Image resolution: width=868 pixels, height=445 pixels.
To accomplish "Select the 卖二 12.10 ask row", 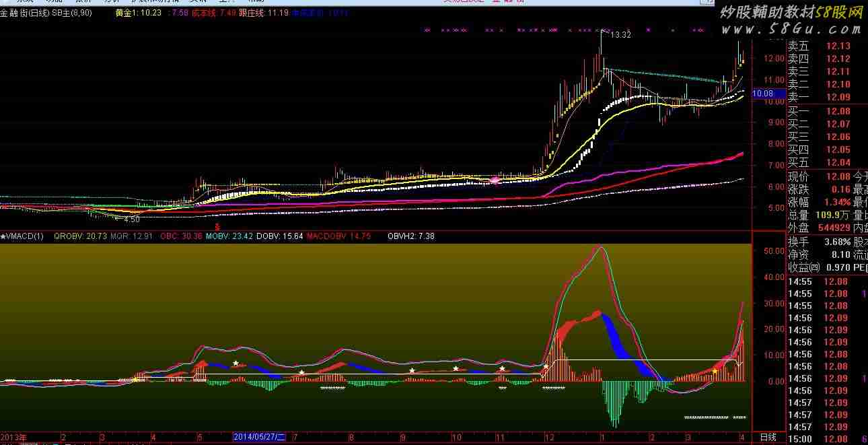I will [820, 84].
